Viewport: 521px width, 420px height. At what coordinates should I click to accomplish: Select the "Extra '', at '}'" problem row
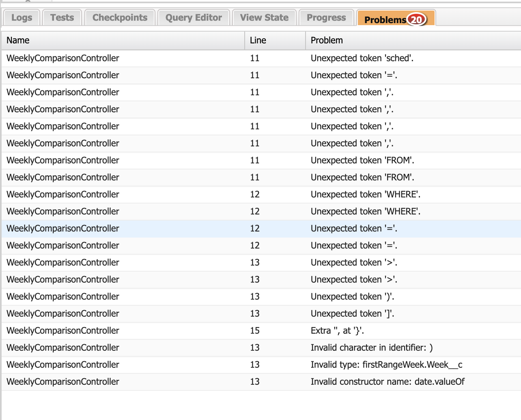coord(337,331)
